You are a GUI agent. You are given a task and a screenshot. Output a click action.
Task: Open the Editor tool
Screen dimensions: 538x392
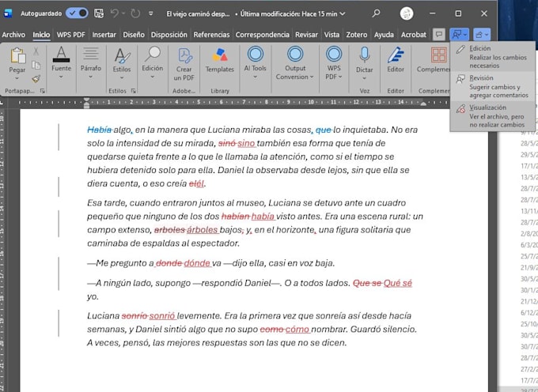396,60
